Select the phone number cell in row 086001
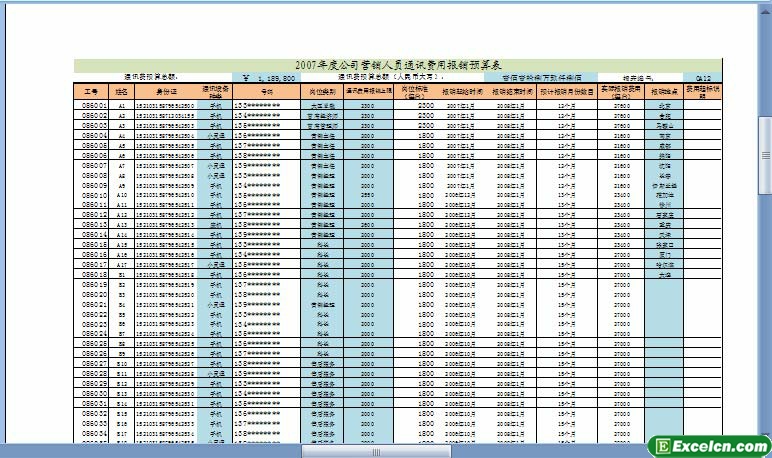Viewport: 772px width, 458px height. point(266,105)
